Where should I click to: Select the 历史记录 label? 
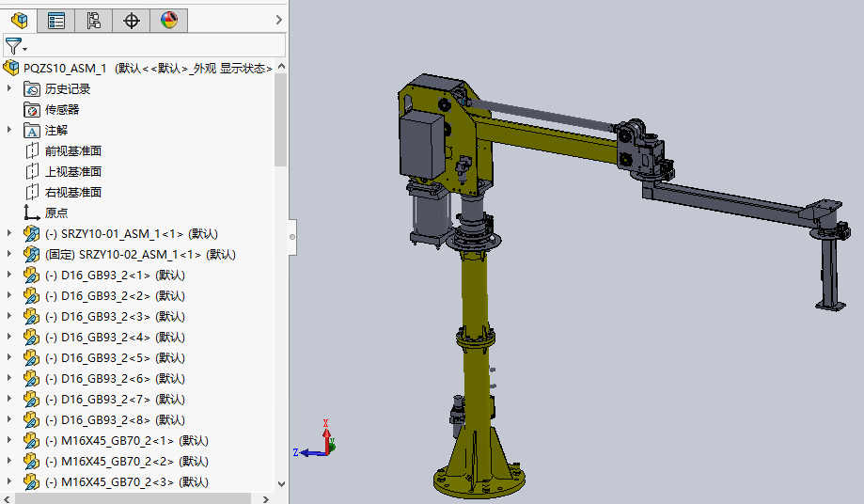pyautogui.click(x=68, y=88)
